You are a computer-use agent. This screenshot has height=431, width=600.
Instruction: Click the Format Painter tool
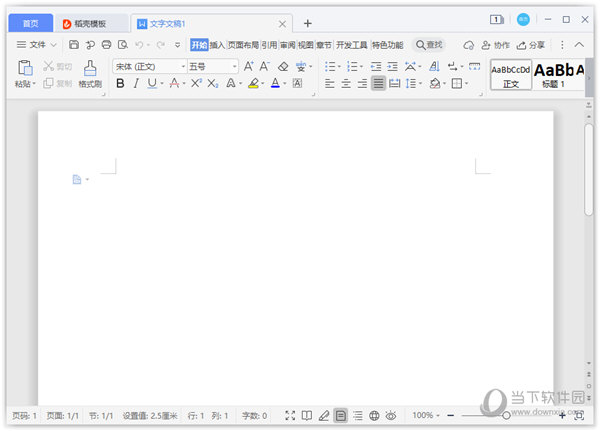click(x=90, y=73)
